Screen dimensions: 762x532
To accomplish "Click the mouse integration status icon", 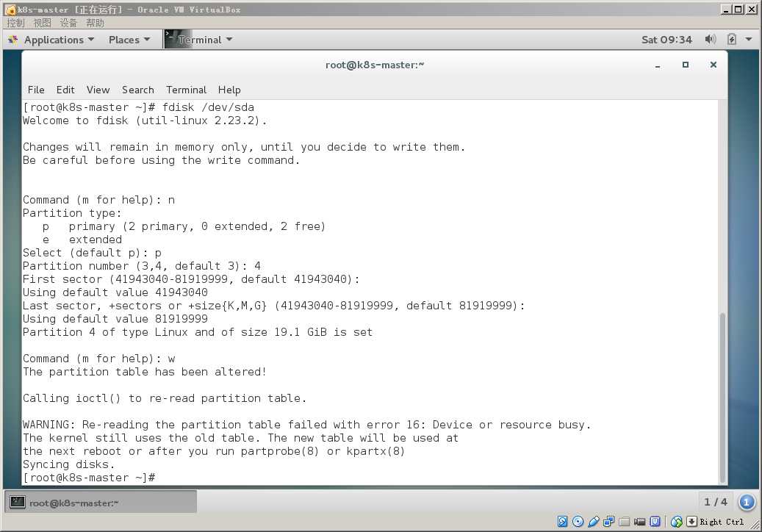I will (x=677, y=521).
